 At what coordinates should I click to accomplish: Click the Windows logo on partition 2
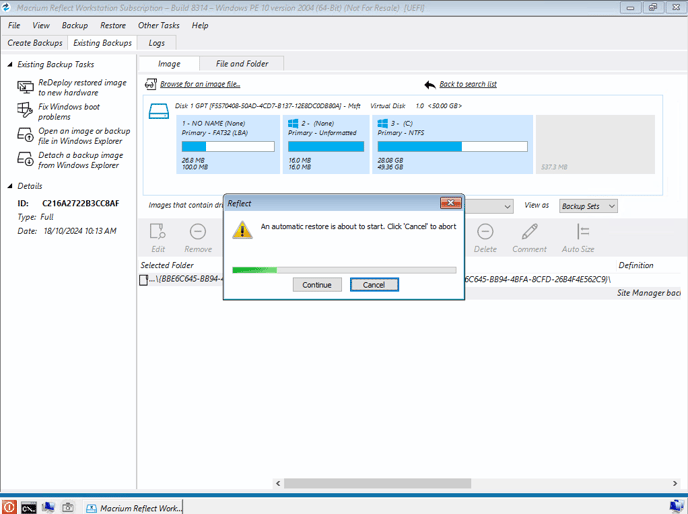pyautogui.click(x=293, y=123)
